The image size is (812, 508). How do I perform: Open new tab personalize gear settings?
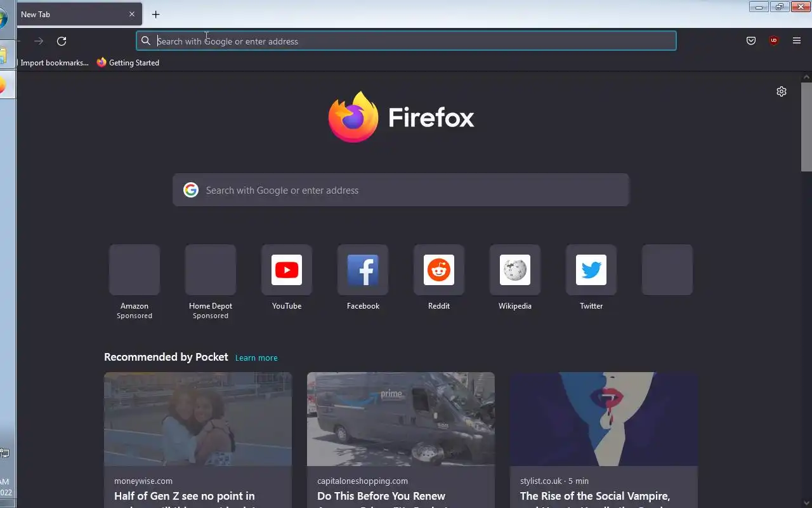coord(782,91)
